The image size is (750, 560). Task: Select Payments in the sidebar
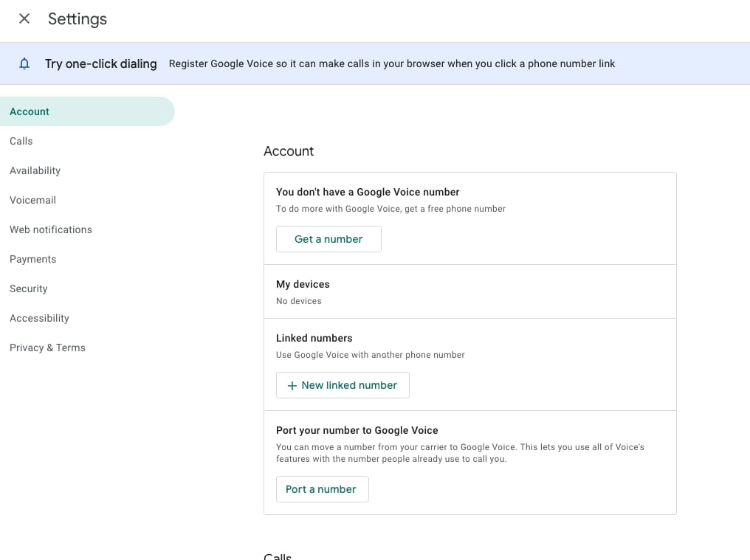click(33, 259)
